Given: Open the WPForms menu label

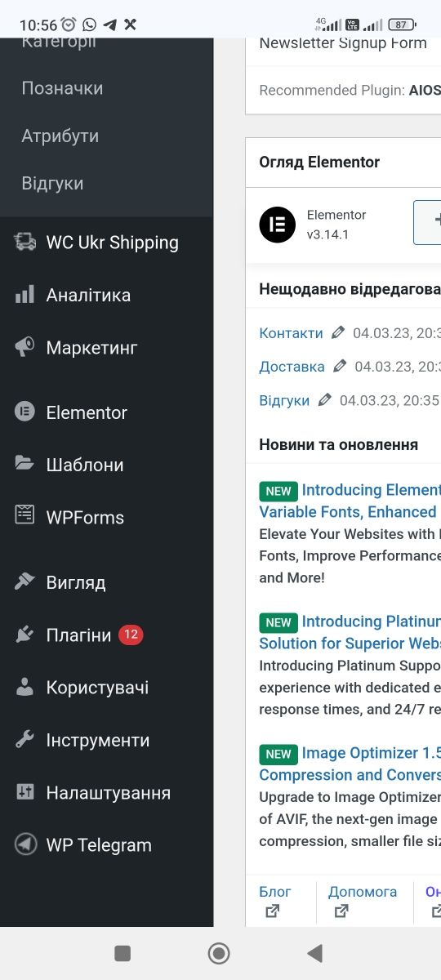Looking at the screenshot, I should coord(85,517).
